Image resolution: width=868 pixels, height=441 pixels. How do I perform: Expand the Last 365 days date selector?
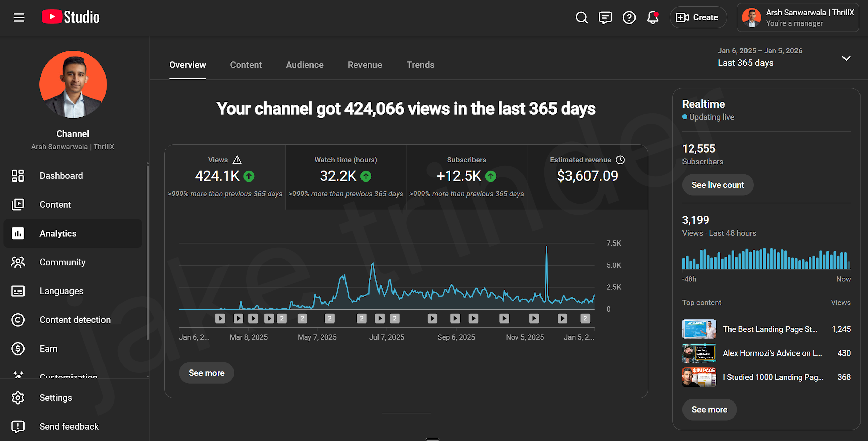846,58
